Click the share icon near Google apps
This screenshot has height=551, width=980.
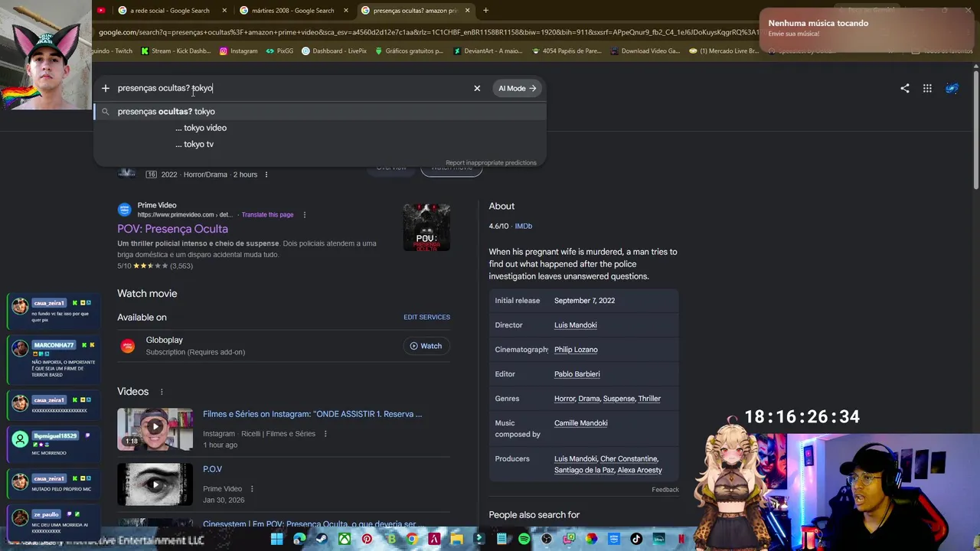905,88
